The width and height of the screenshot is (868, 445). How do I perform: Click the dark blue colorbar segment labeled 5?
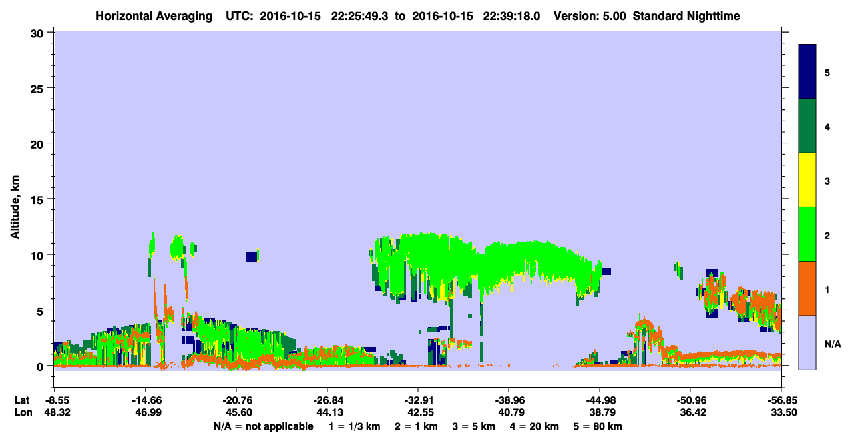click(x=807, y=72)
